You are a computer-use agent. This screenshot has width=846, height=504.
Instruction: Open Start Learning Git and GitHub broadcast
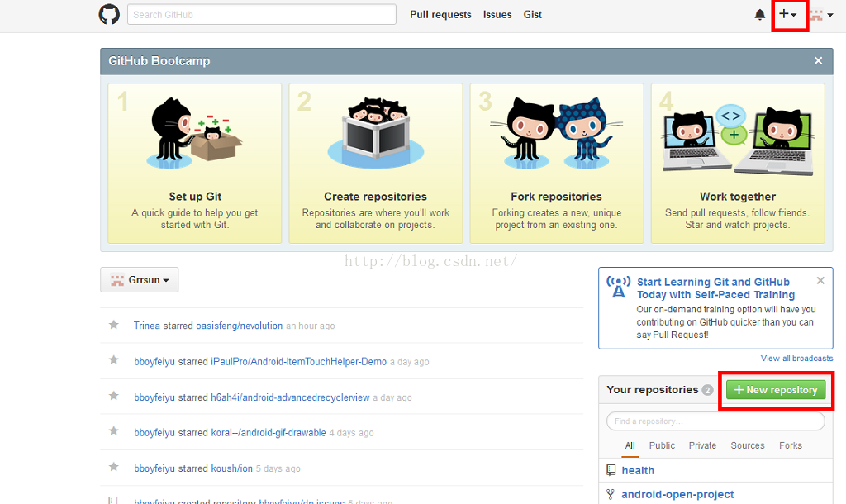tap(715, 288)
